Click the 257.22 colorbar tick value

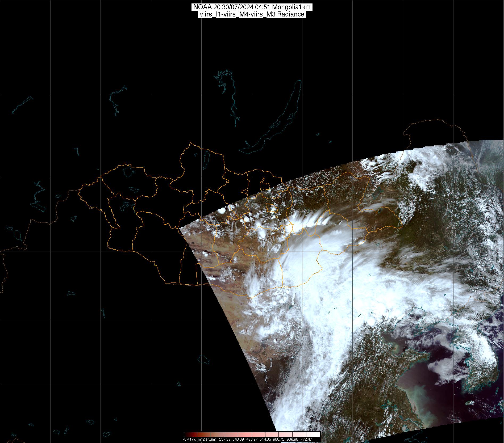pos(224,439)
